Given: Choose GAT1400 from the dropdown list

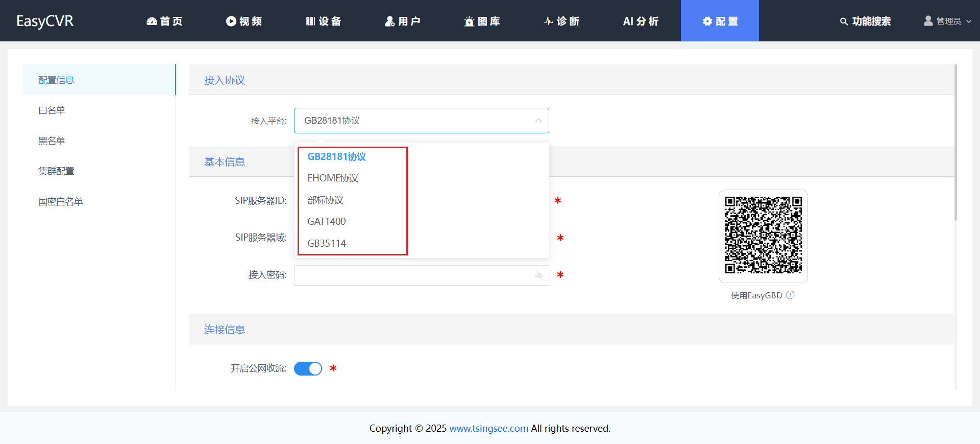Looking at the screenshot, I should [422, 221].
